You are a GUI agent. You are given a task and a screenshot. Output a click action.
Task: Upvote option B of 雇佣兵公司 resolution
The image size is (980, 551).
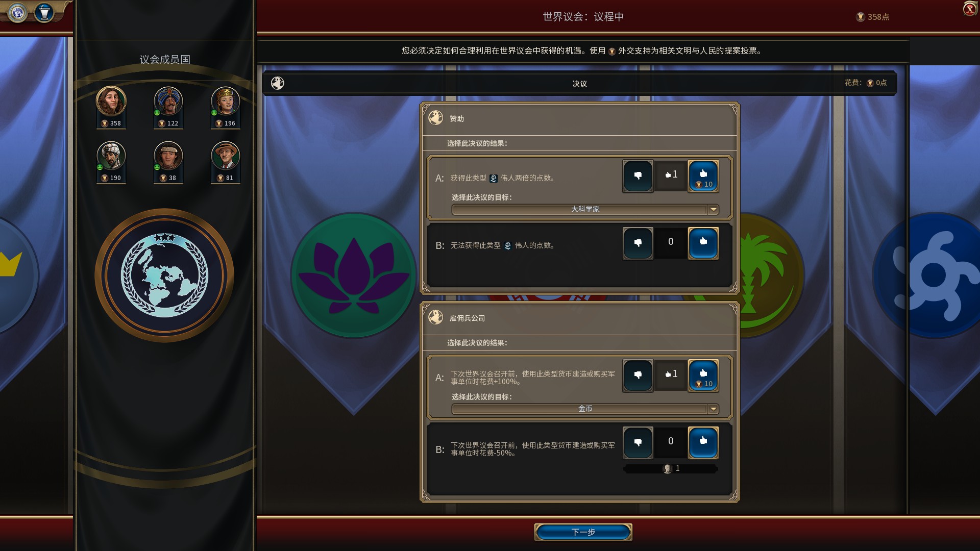click(703, 442)
